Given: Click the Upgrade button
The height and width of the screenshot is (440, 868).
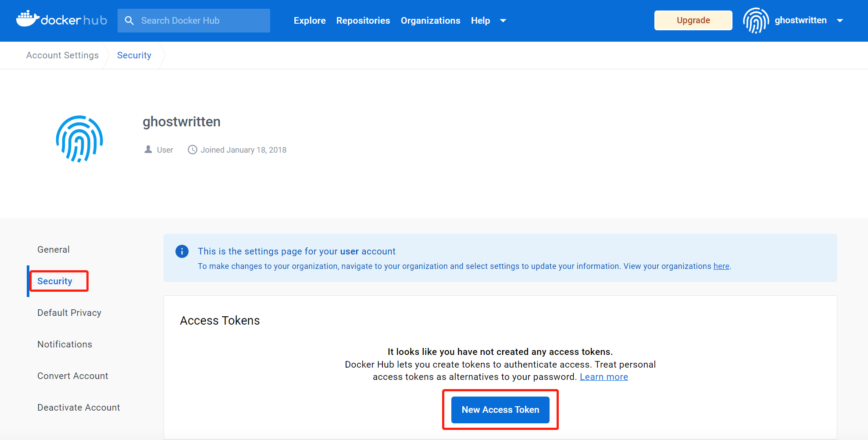Looking at the screenshot, I should 693,20.
